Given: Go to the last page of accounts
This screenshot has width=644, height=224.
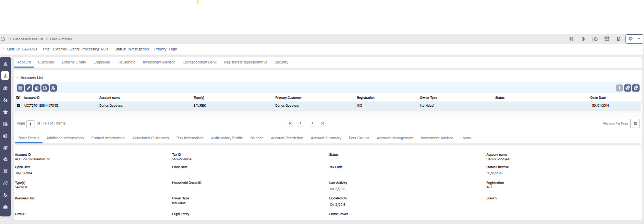Looking at the screenshot, I should [x=322, y=123].
